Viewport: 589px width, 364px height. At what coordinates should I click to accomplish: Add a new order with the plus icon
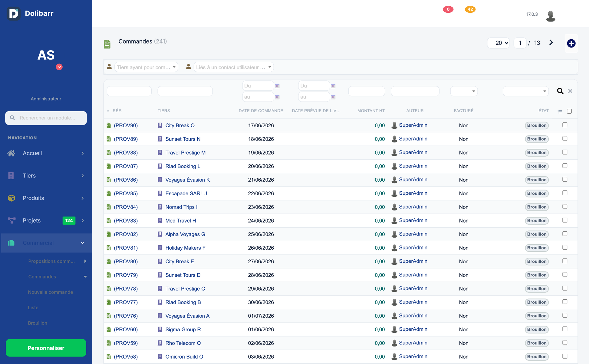click(x=571, y=43)
